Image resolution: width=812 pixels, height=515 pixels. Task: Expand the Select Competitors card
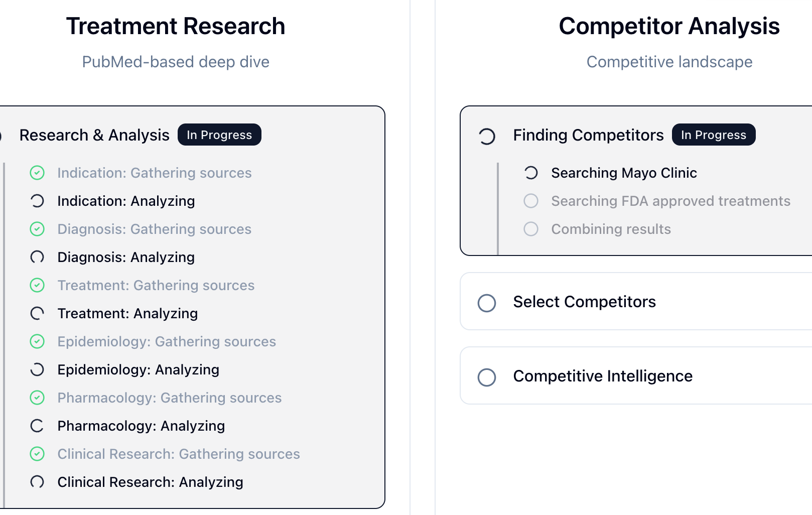(584, 302)
